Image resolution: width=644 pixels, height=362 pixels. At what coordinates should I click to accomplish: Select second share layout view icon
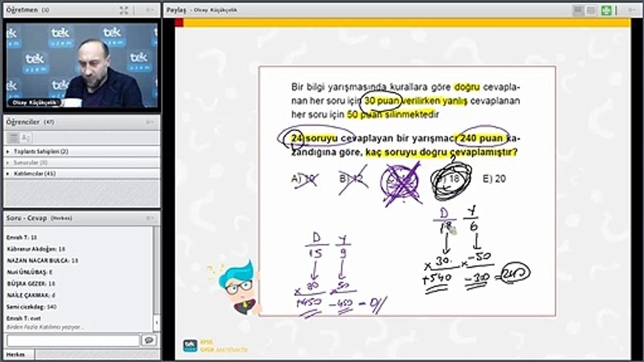click(591, 10)
